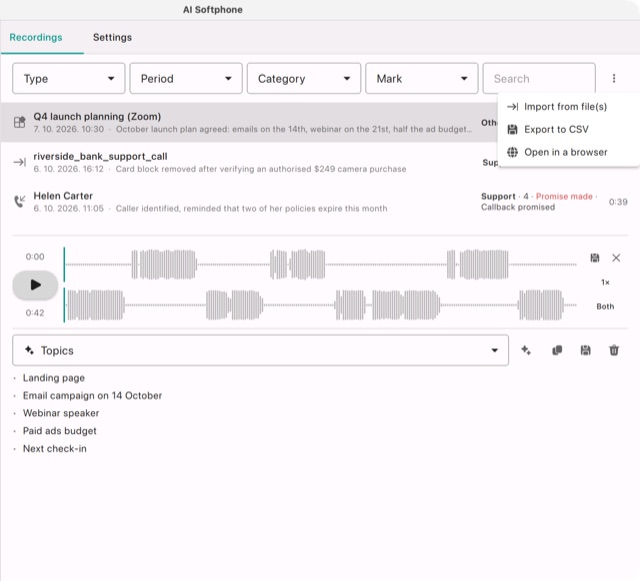Viewport: 640px width, 581px height.
Task: Save audio using the player's floppy icon
Action: click(595, 258)
